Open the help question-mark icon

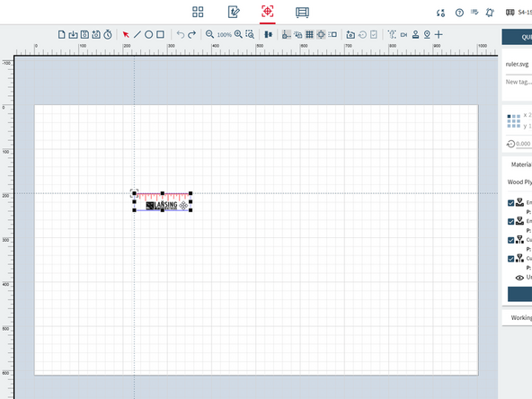click(x=459, y=13)
